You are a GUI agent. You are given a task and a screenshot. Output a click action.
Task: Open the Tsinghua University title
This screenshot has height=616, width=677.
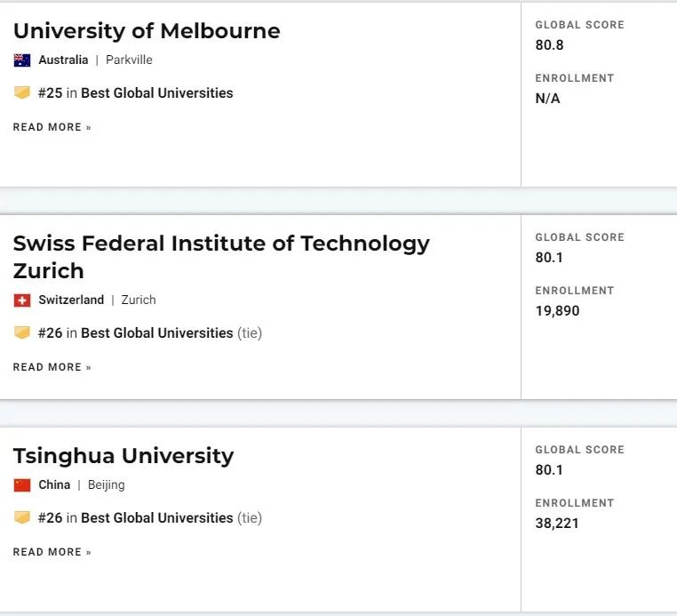[x=123, y=457]
